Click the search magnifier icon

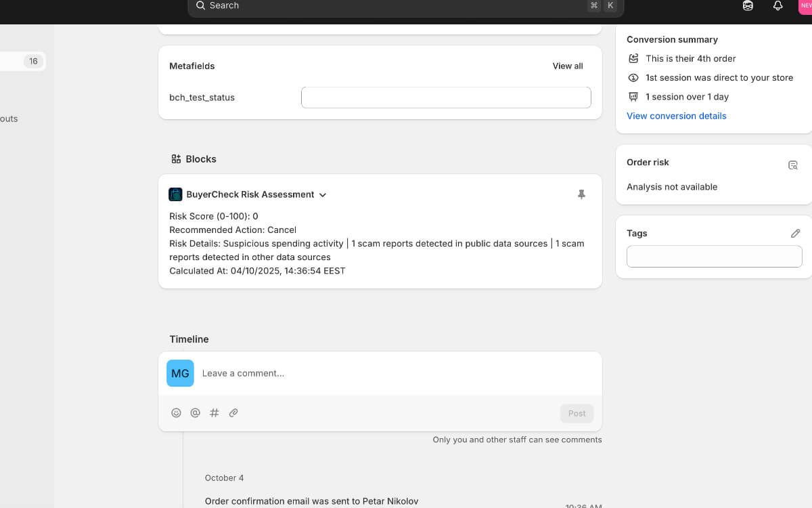point(200,5)
